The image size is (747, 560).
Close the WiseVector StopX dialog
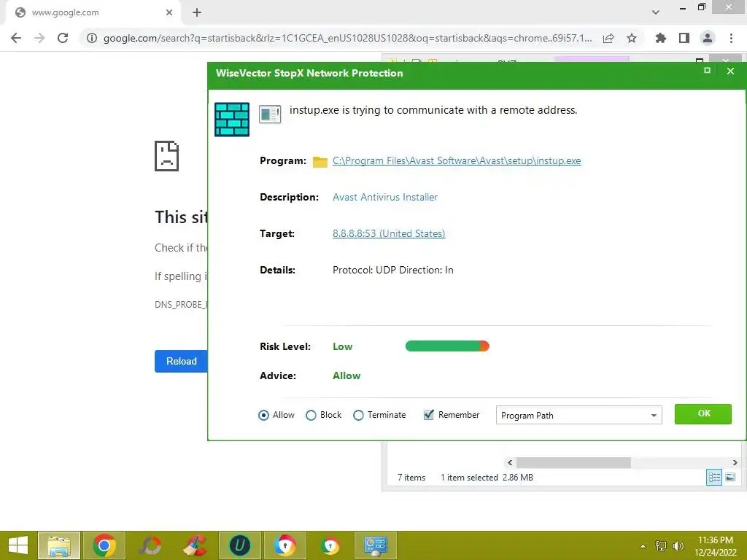[x=730, y=71]
